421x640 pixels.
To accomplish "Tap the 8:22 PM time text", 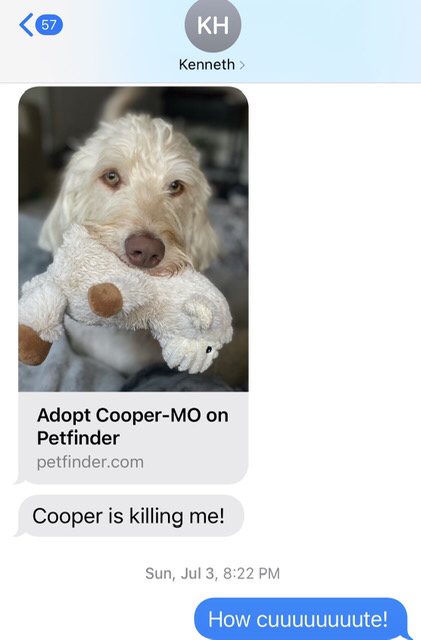I will click(x=252, y=573).
